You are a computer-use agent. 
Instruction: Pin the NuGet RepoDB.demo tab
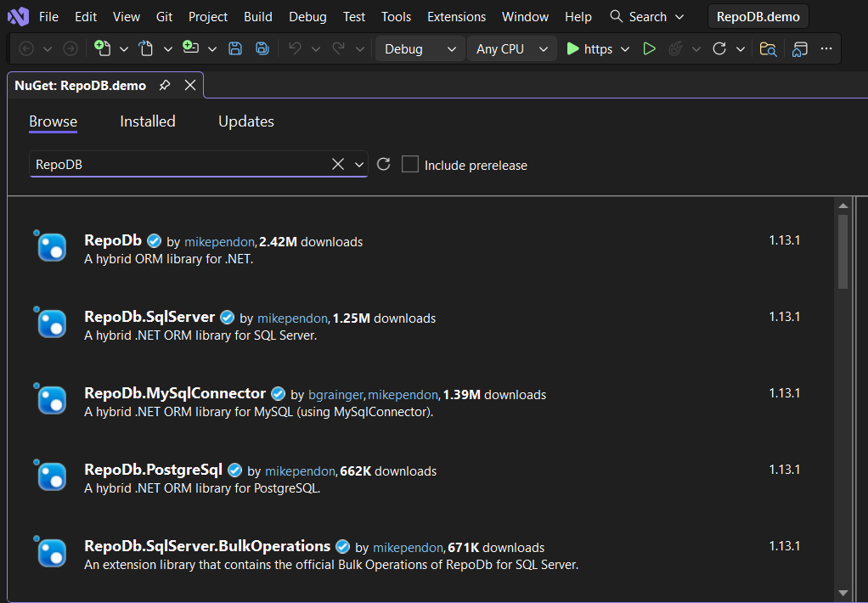165,85
